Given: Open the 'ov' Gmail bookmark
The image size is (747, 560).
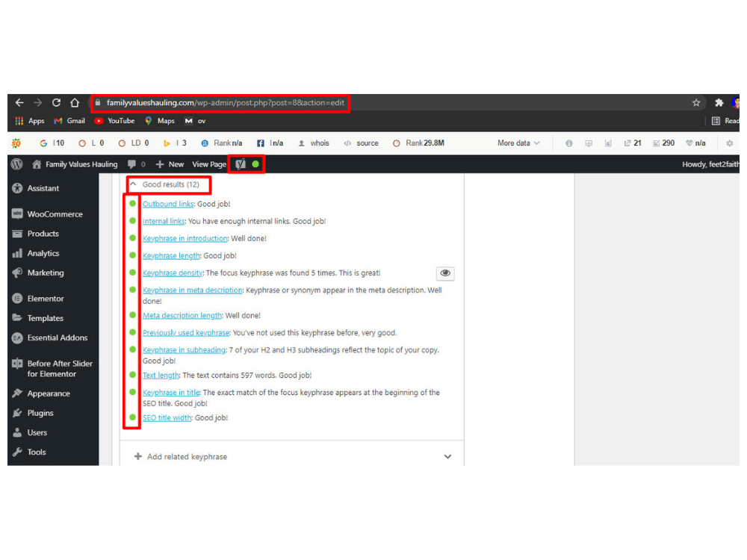Looking at the screenshot, I should click(x=195, y=121).
